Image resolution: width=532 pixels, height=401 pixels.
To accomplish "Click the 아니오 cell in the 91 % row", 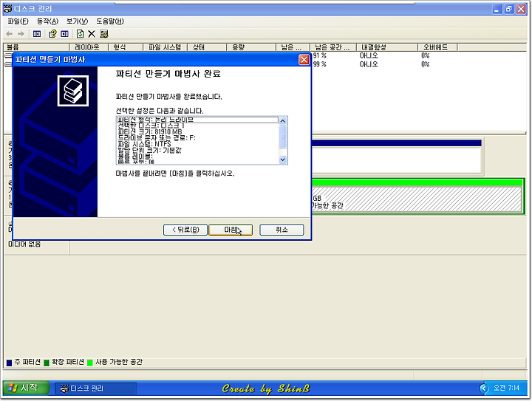I will [x=369, y=55].
